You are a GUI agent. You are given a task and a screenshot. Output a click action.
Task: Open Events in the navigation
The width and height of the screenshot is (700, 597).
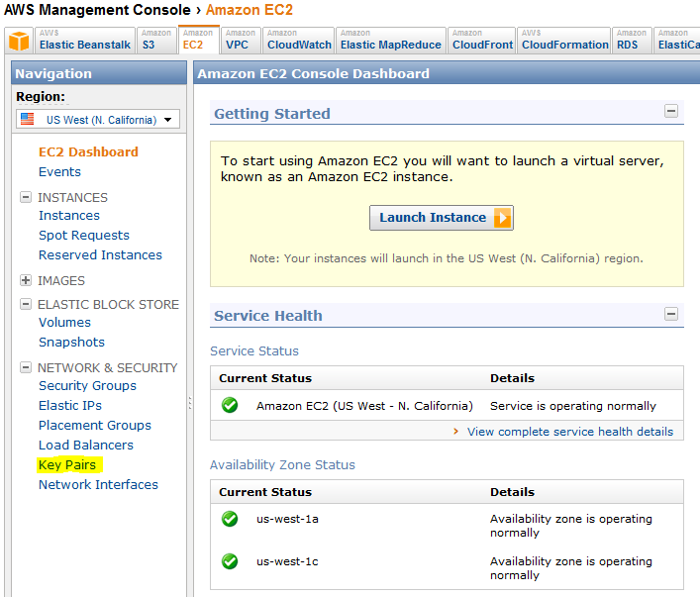pos(59,172)
